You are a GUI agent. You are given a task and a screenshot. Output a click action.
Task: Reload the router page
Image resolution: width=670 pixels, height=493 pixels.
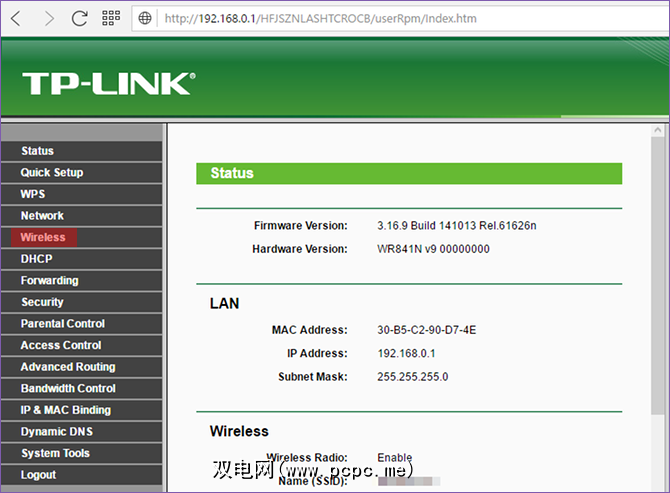79,18
